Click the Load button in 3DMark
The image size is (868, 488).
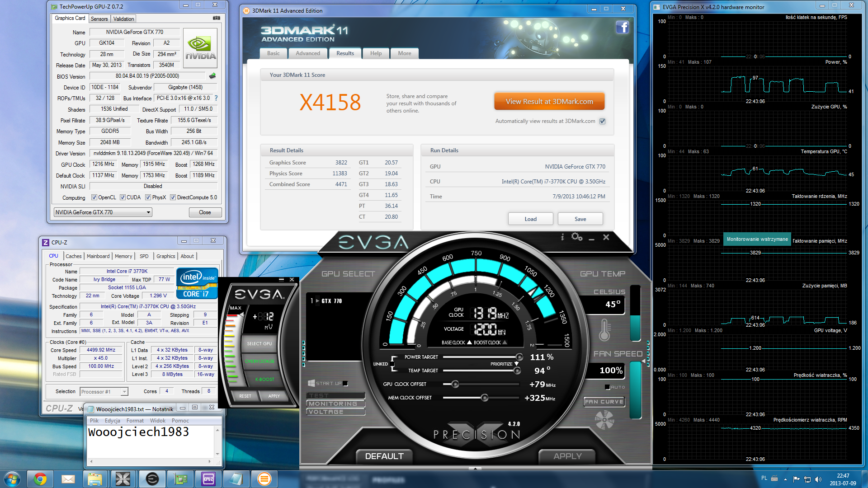(531, 219)
